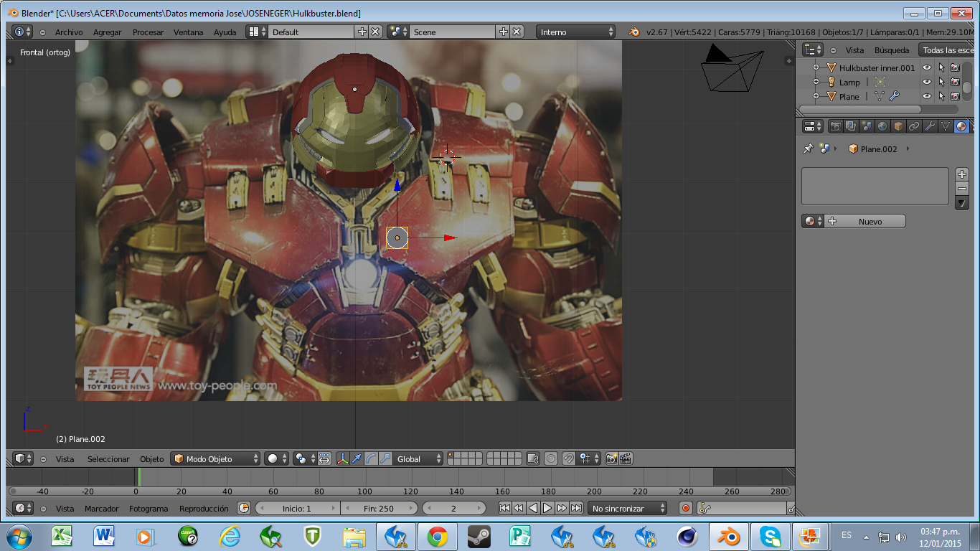Open the Ayuda menu
The width and height of the screenshot is (980, 551).
(225, 32)
